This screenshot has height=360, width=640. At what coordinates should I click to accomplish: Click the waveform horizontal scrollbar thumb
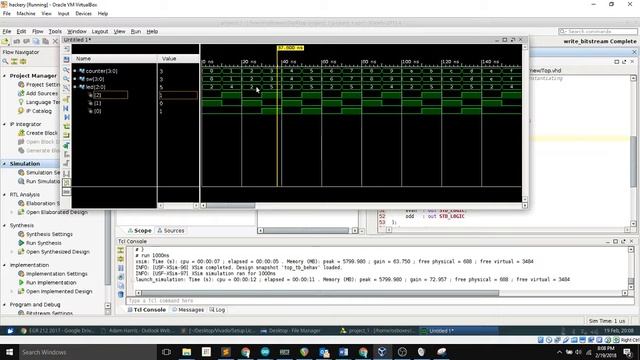(x=231, y=206)
